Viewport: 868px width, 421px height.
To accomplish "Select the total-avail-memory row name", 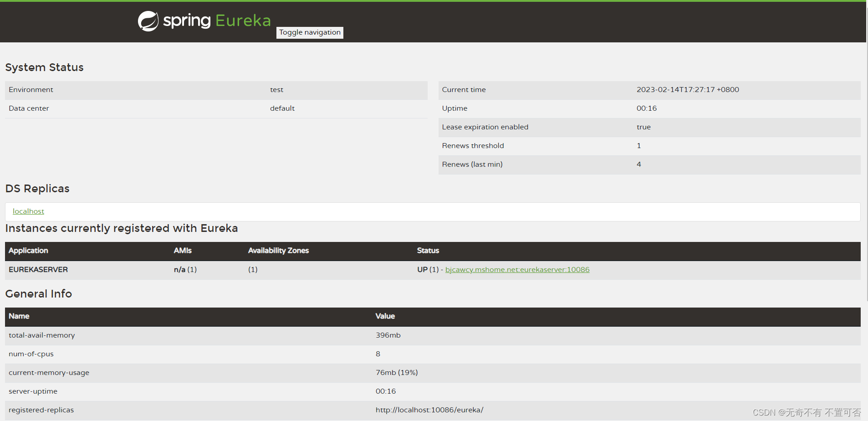I will coord(42,335).
